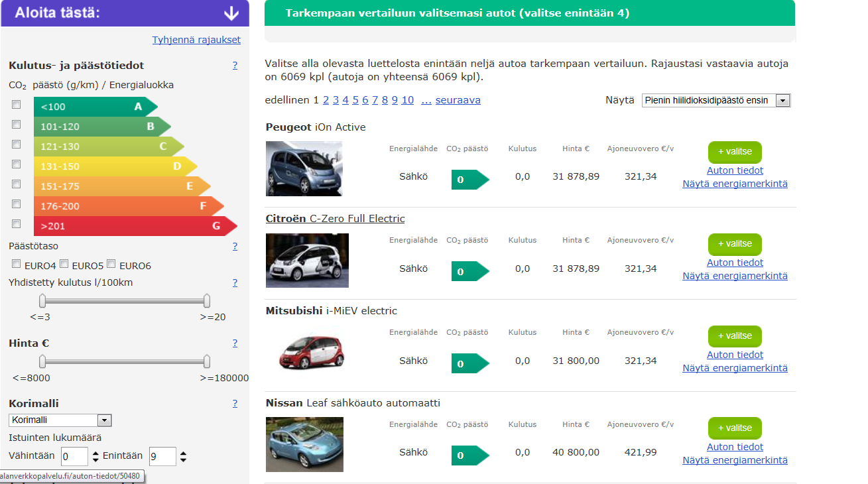Open help for Korimalli
This screenshot has height=484, width=868.
235,403
